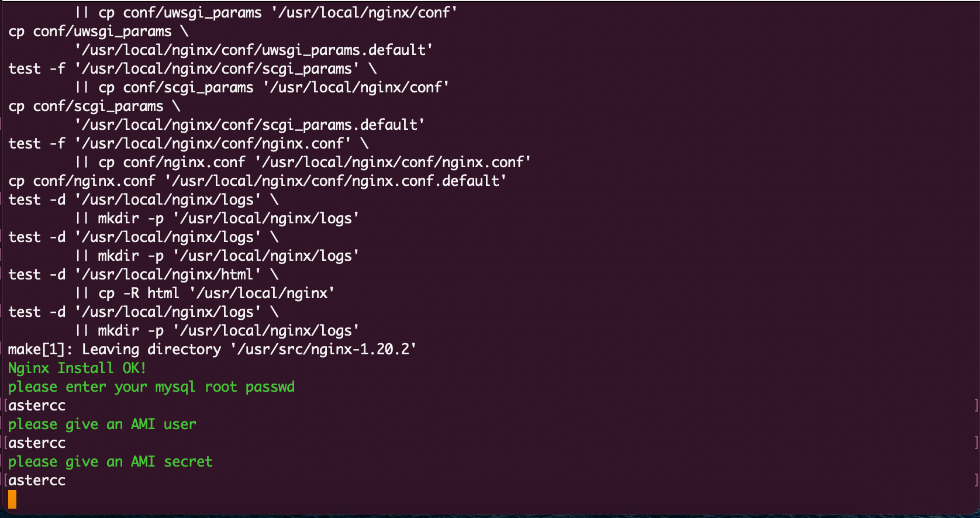Click the scgi_params.default path line
Screen dimensions: 980x518
[x=250, y=125]
